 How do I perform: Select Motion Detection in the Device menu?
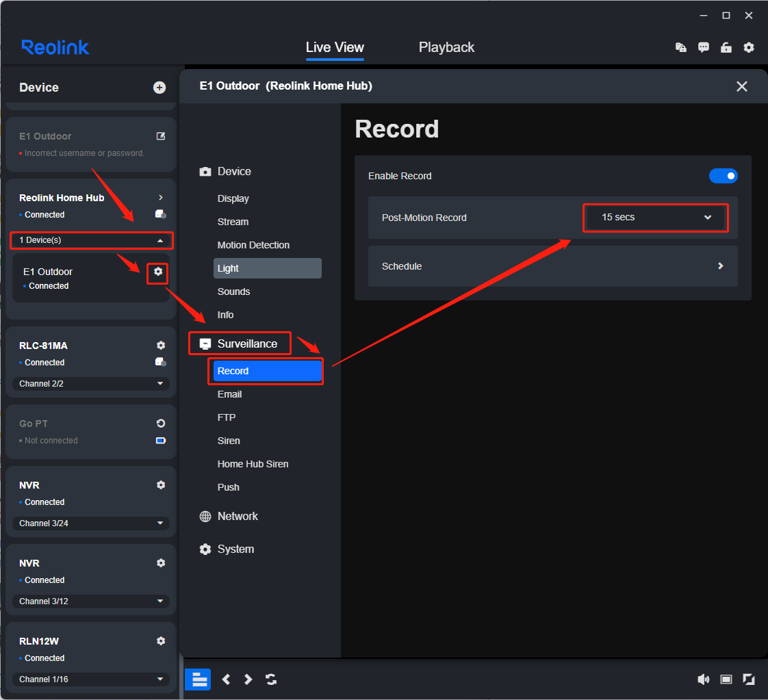(x=253, y=245)
